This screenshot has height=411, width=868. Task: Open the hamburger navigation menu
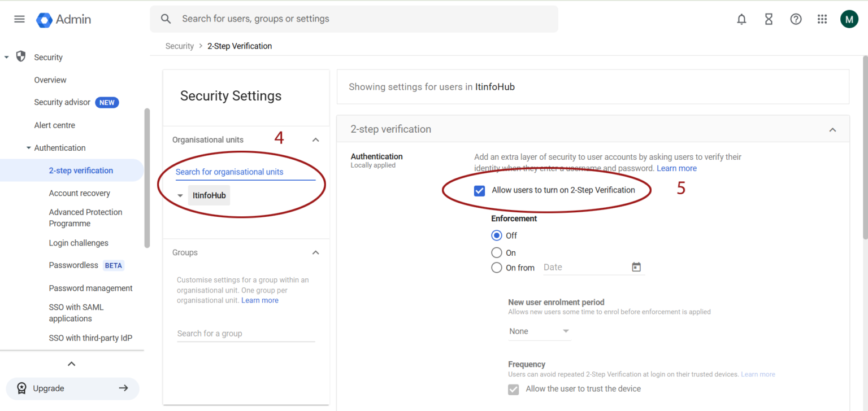pos(19,19)
